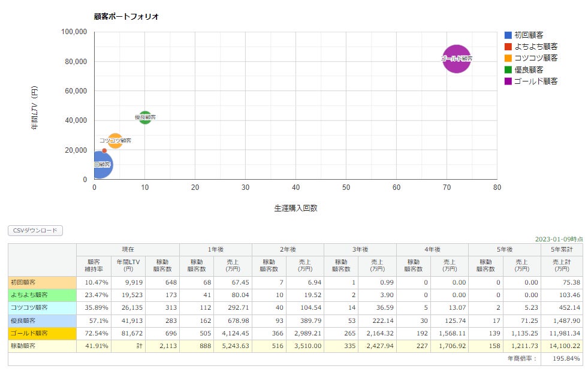Image resolution: width=588 pixels, height=372 pixels.
Task: Select the よちよち顧客 row label in table
Action: coord(43,295)
